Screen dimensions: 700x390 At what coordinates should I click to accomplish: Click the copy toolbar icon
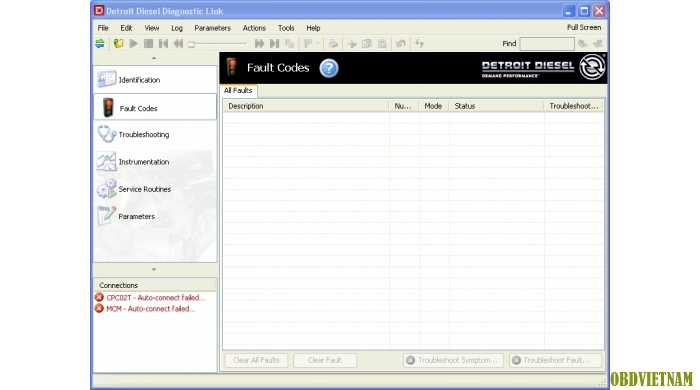point(367,44)
